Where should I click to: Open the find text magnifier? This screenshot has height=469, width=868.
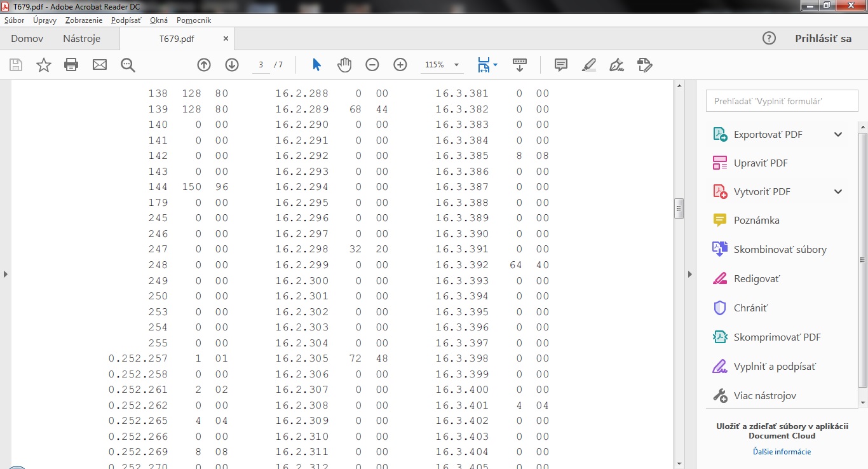(x=128, y=65)
